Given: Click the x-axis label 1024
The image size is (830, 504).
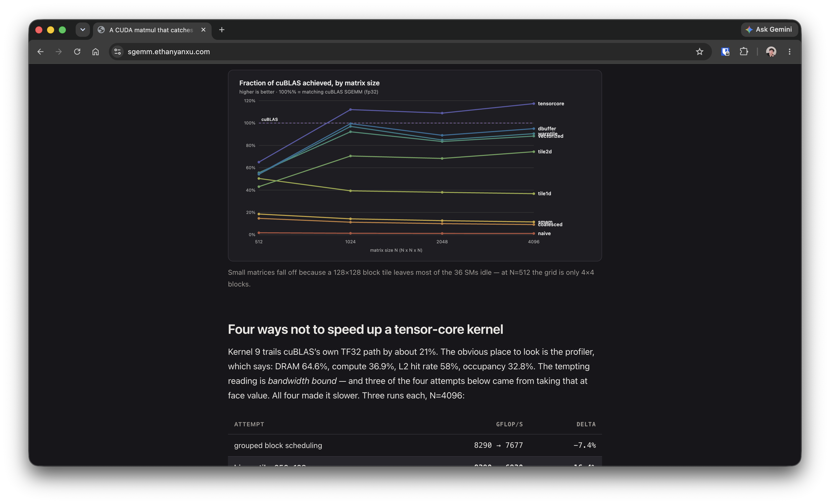Looking at the screenshot, I should pyautogui.click(x=350, y=242).
